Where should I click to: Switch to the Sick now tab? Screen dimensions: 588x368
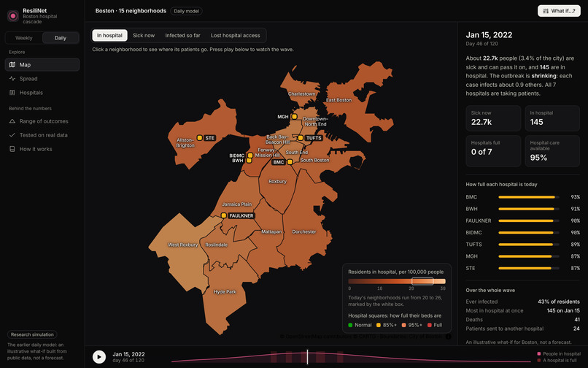pyautogui.click(x=144, y=35)
